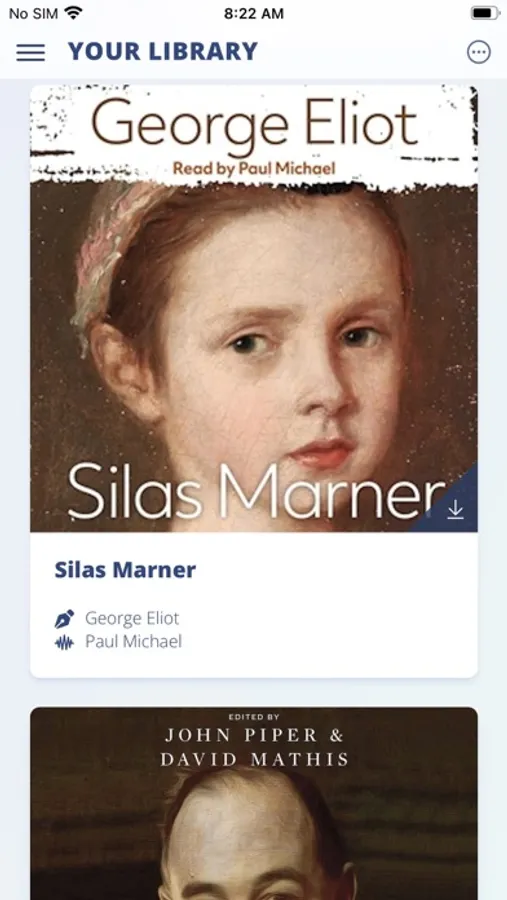Tap the more options ellipsis icon

(x=478, y=52)
